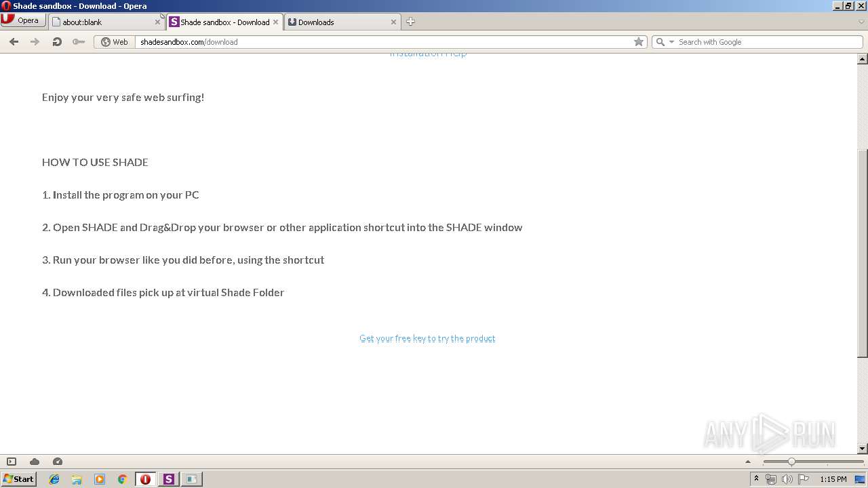Image resolution: width=868 pixels, height=488 pixels.
Task: Open Windows Explorer folder on taskbar
Action: 77,479
